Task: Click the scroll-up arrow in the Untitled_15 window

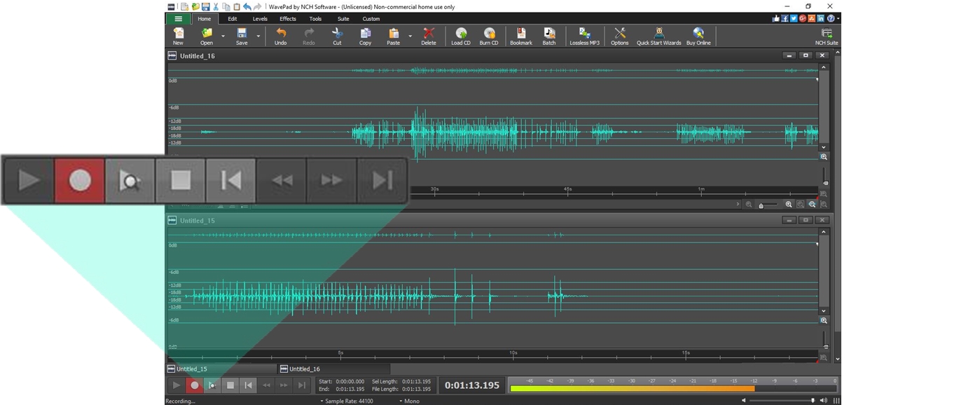Action: tap(824, 231)
